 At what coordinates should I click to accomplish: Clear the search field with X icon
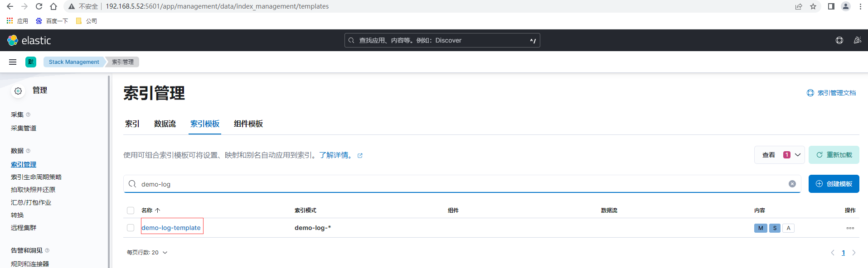[792, 184]
